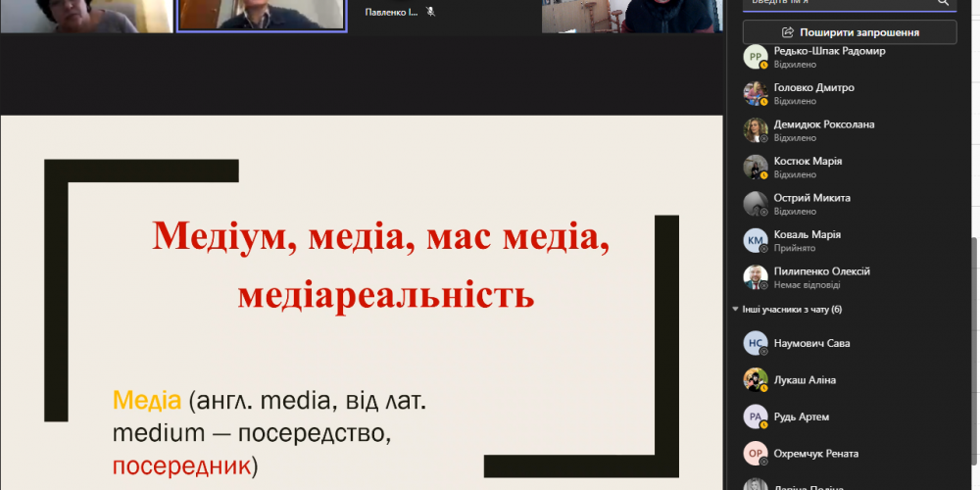The height and width of the screenshot is (490, 980).
Task: Click Головко Дмитро's profile photo
Action: click(x=754, y=94)
